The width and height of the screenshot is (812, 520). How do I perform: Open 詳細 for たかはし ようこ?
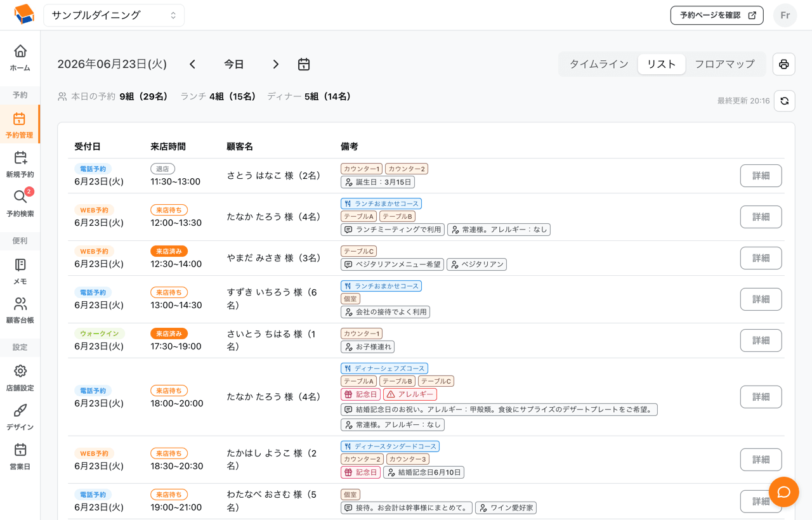click(761, 460)
